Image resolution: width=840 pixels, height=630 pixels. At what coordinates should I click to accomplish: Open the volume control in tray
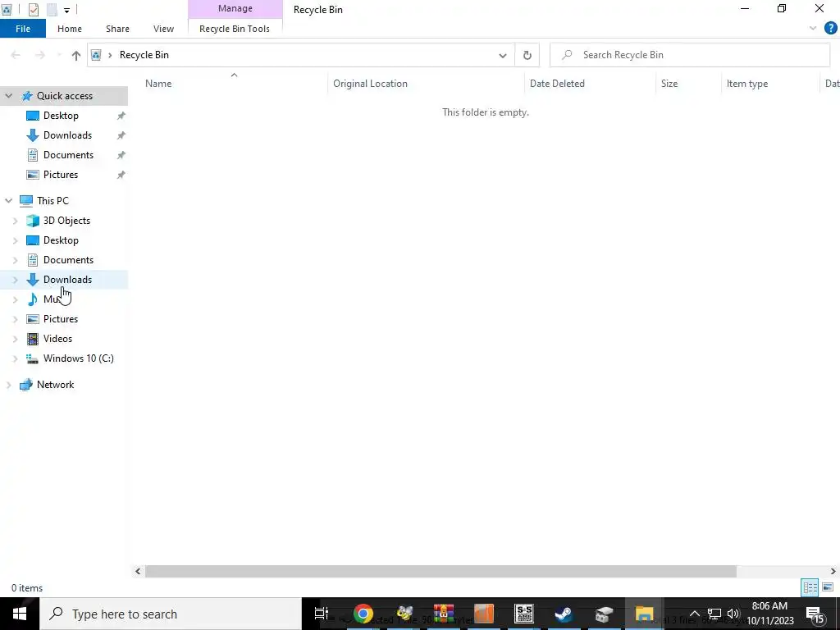[733, 614]
